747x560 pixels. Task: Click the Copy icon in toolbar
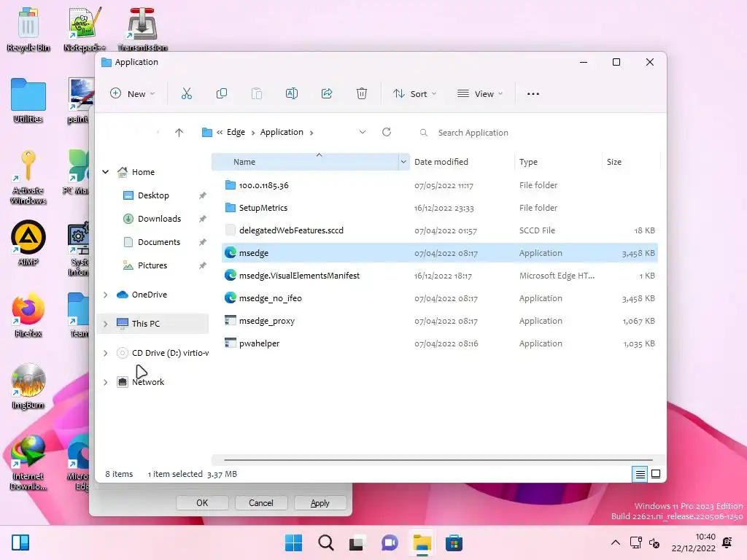[222, 94]
